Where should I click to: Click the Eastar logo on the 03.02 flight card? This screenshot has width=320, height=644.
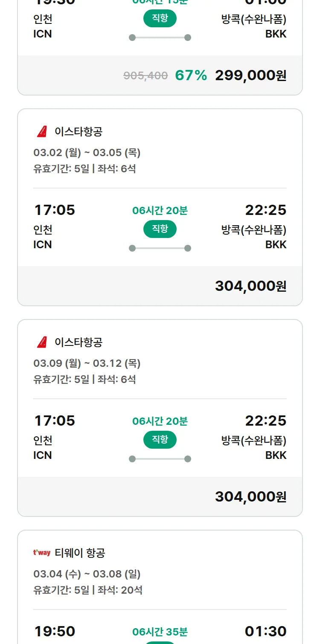point(42,132)
